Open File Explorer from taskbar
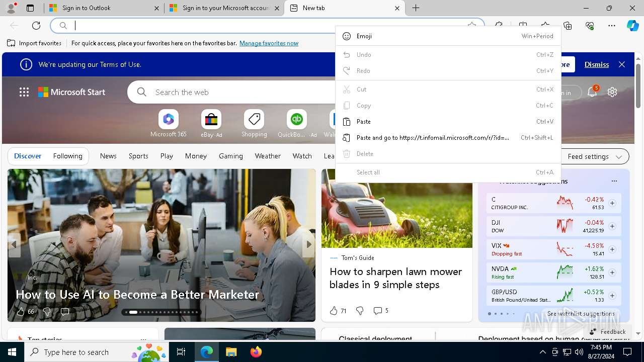Viewport: 644px width, 362px height. (x=231, y=352)
